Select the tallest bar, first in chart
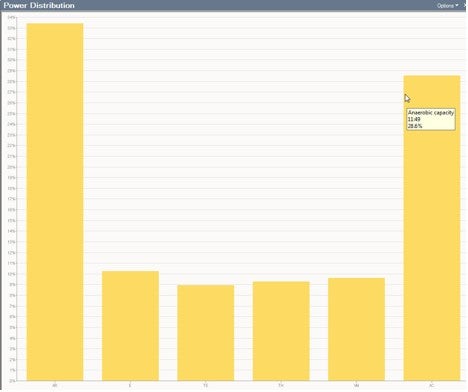 click(55, 202)
